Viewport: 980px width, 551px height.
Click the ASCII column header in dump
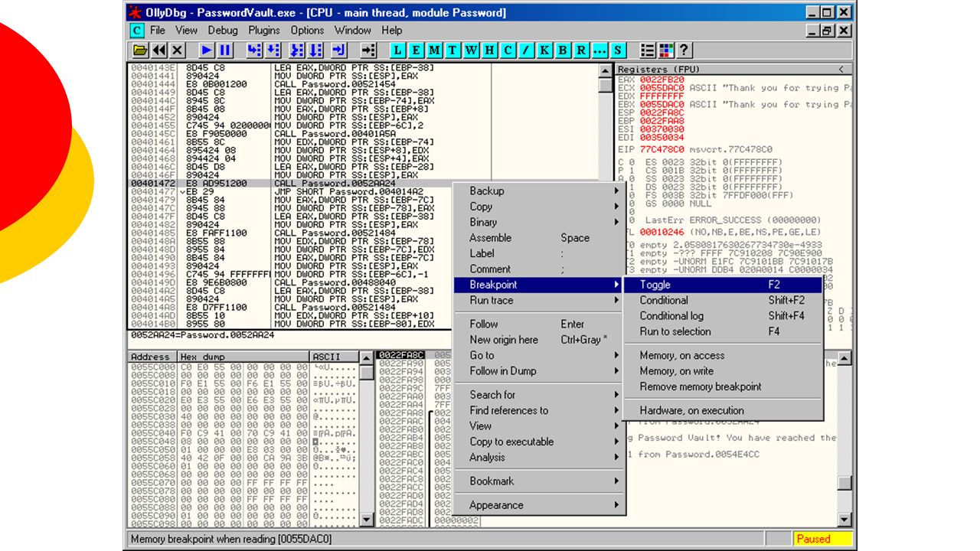(334, 357)
